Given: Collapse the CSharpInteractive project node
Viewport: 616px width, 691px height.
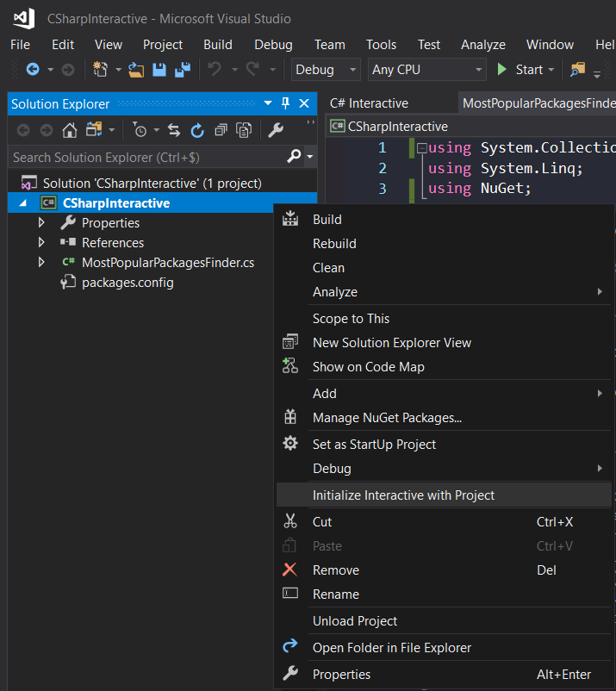Looking at the screenshot, I should [23, 203].
